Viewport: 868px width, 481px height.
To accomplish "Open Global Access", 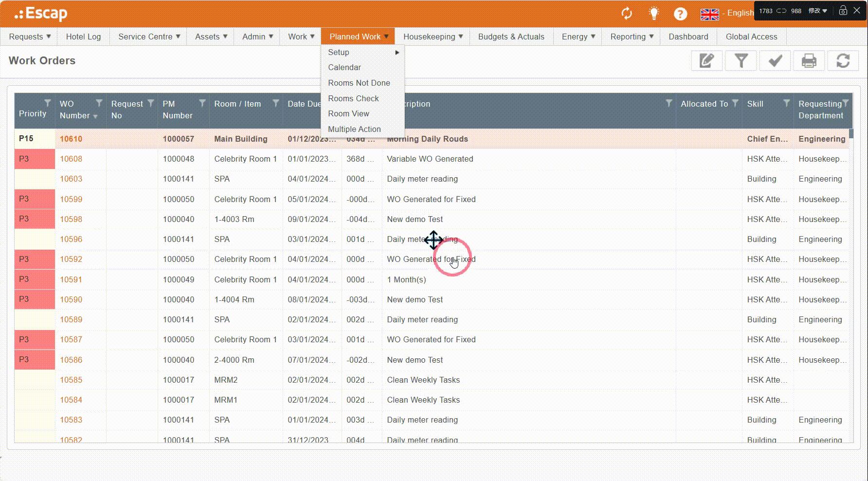I will tap(752, 37).
